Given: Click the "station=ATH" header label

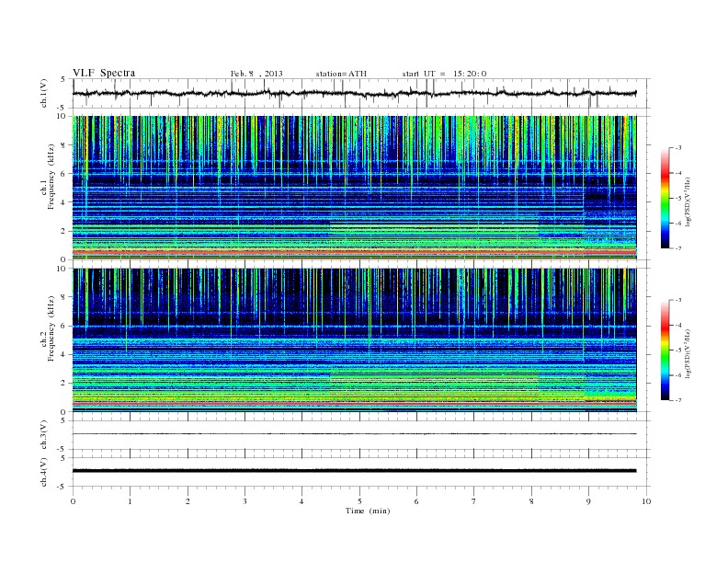Looking at the screenshot, I should pyautogui.click(x=341, y=74).
